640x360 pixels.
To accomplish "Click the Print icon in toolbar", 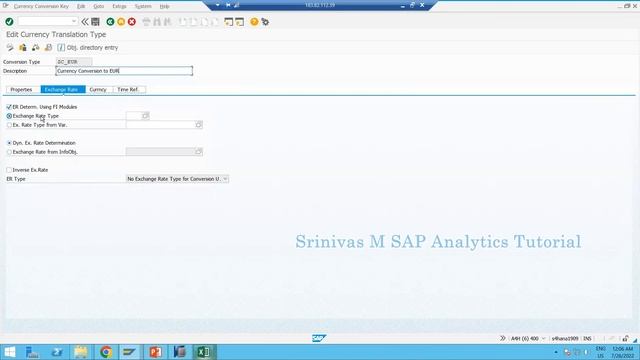I will click(x=147, y=22).
